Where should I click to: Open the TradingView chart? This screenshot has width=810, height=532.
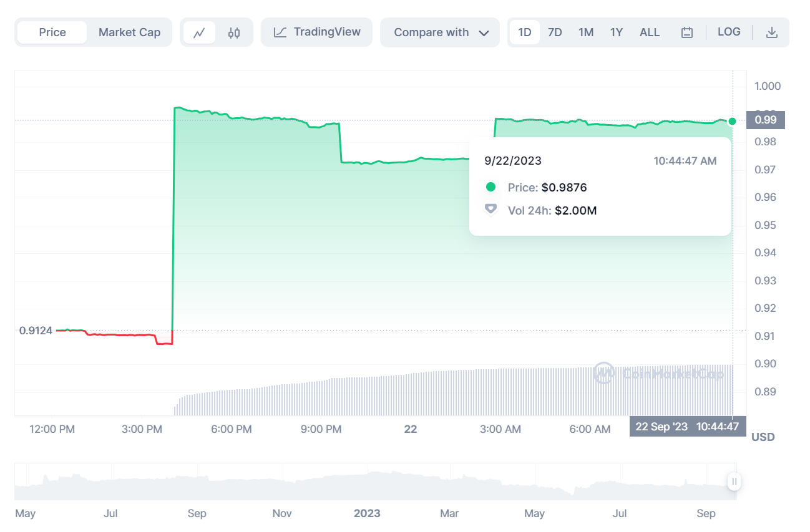[x=317, y=32]
